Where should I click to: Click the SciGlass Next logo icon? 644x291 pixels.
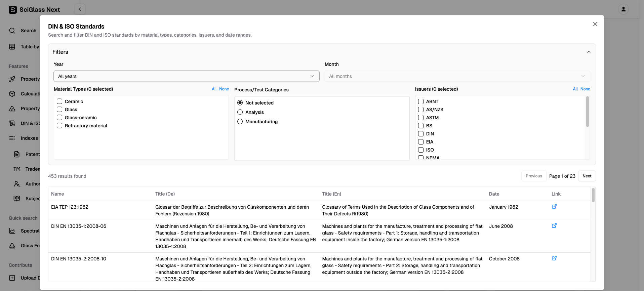point(12,10)
